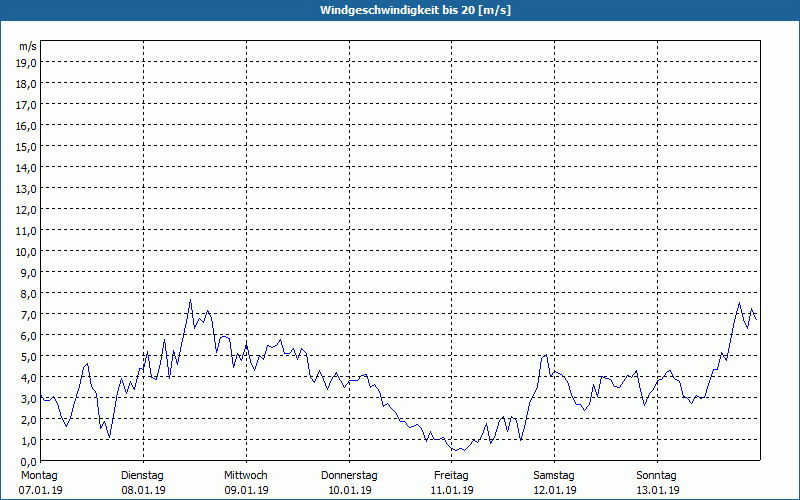
Task: Click the 18,0 y-axis label
Action: 27,84
